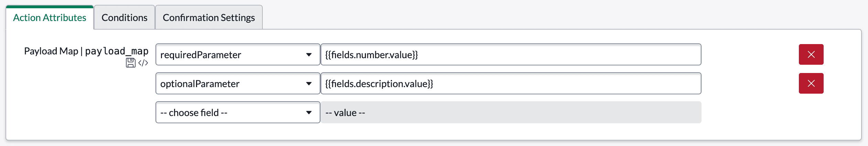Viewport: 868px width, 146px height.
Task: Click the white X glyph in first row
Action: tap(811, 54)
